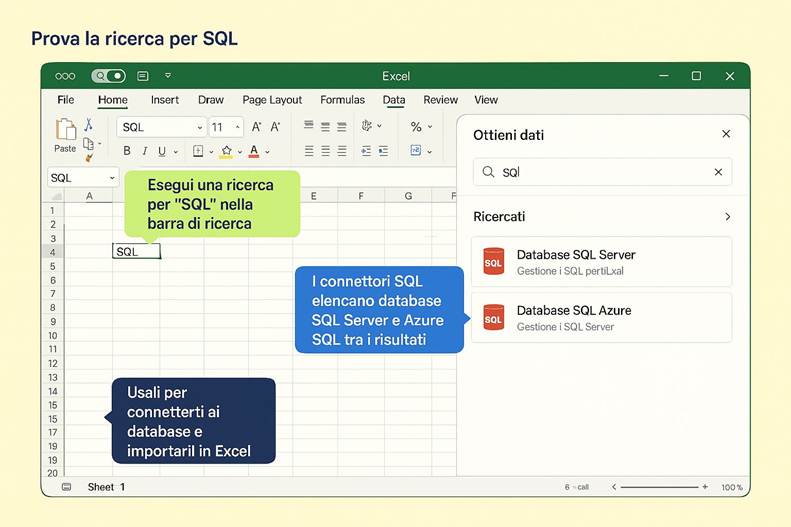Open the Formulas ribbon tab
This screenshot has height=527, width=791.
click(342, 100)
